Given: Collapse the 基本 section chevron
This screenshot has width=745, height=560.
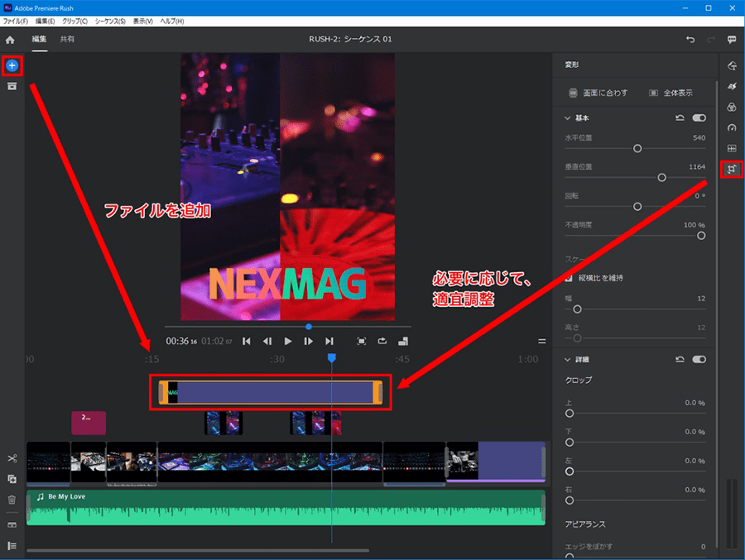Looking at the screenshot, I should point(567,117).
